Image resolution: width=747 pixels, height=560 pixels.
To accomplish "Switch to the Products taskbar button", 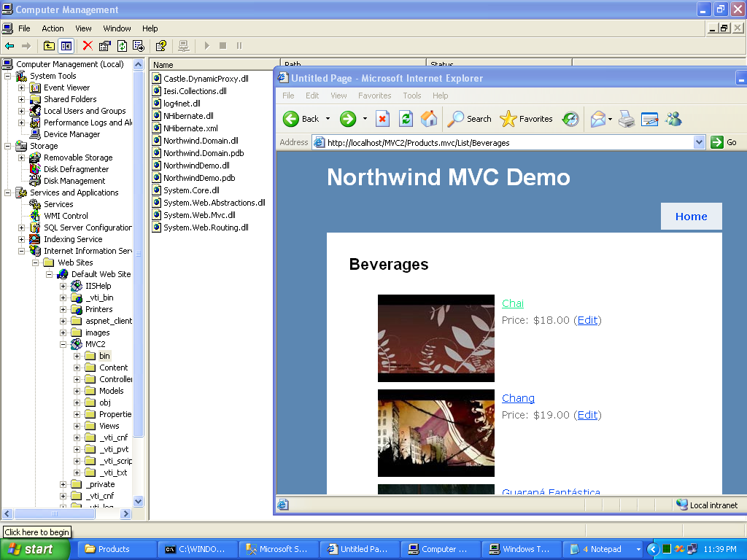I will [116, 549].
